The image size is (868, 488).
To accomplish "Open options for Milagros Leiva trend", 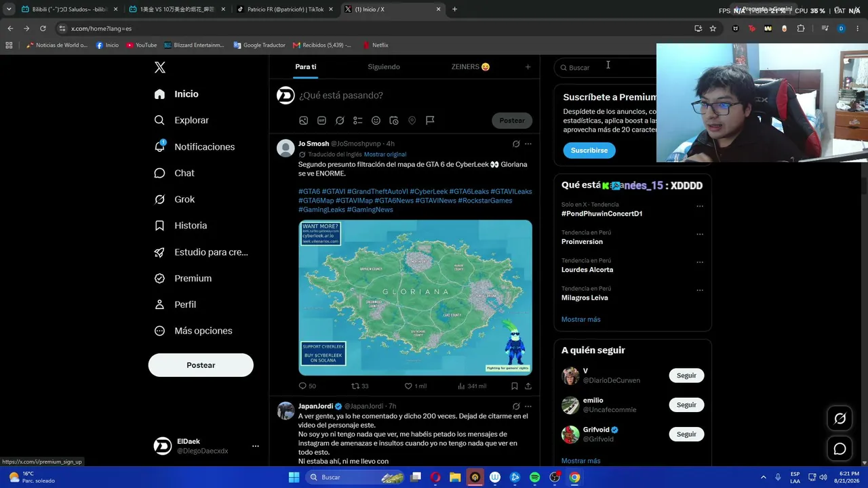I will (x=700, y=291).
